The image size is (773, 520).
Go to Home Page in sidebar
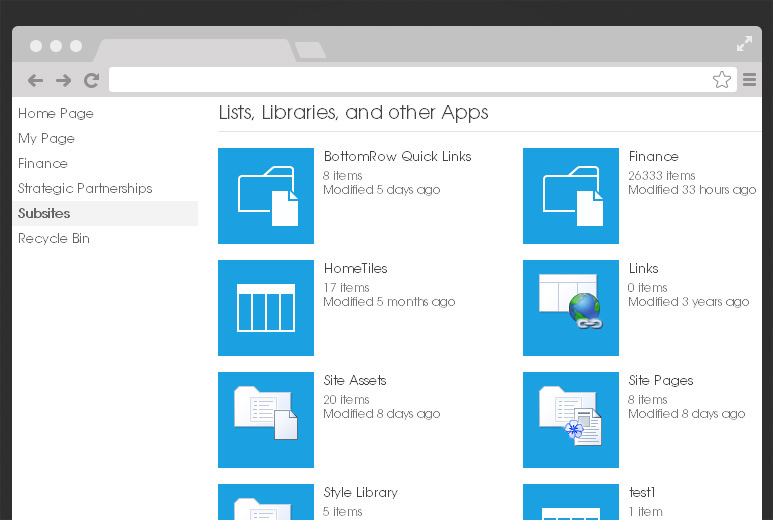[x=56, y=113]
